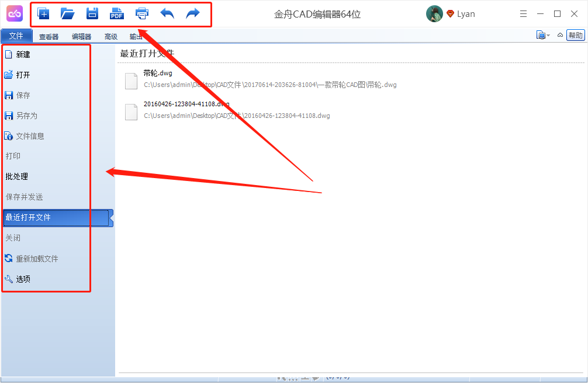
Task: Click the document icon beside 20160426-123804-41108.dwg
Action: pos(132,112)
